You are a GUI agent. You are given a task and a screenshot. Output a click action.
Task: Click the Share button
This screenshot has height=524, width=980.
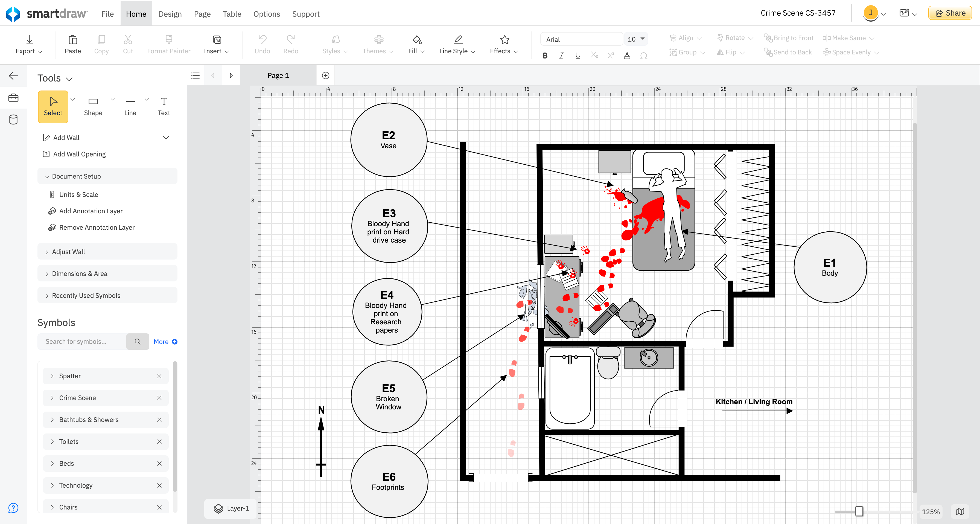point(950,13)
